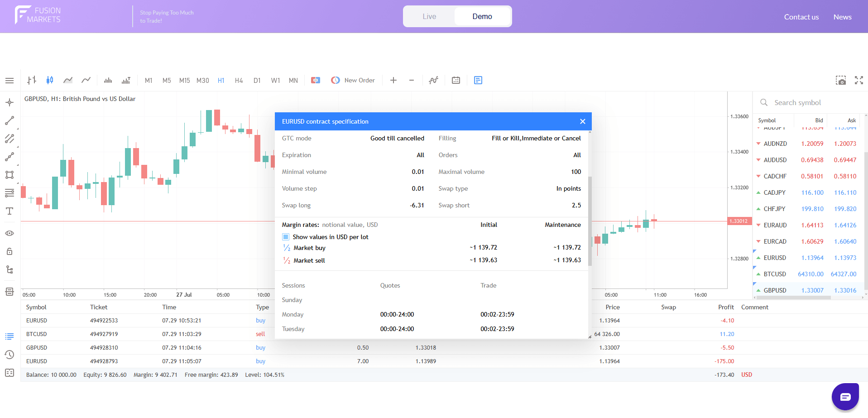Toggle the lock objects icon
This screenshot has width=868, height=418.
(x=10, y=251)
